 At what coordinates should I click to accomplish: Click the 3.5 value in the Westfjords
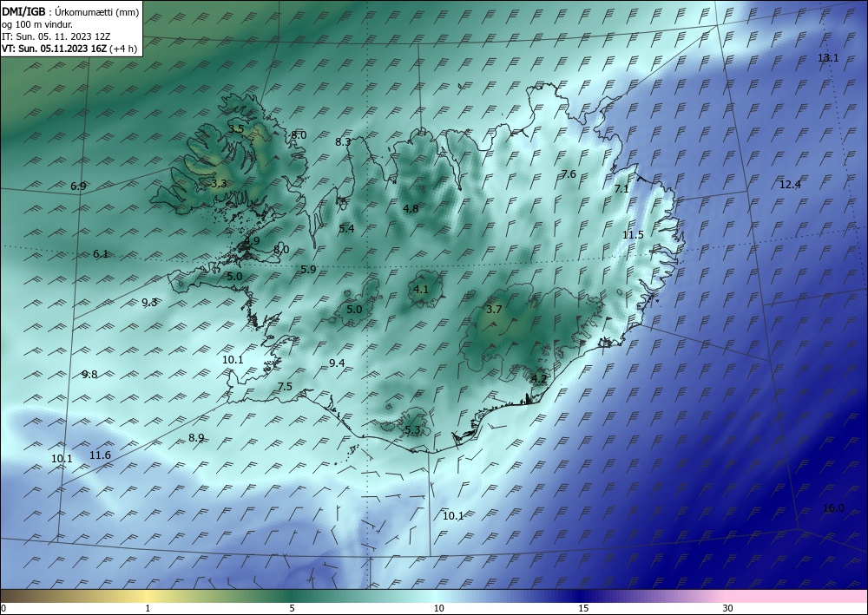[236, 129]
